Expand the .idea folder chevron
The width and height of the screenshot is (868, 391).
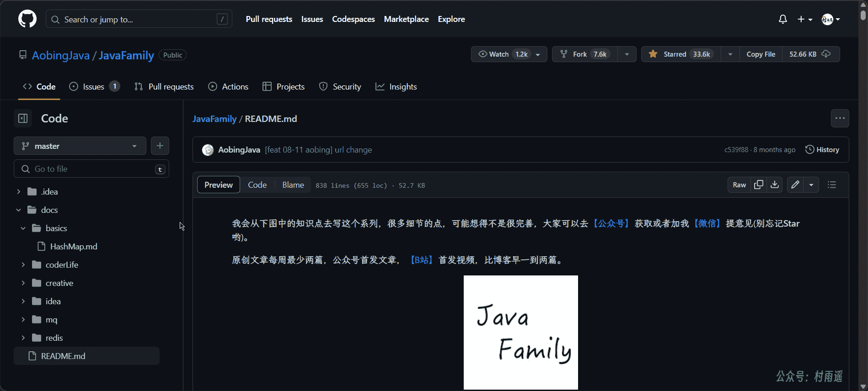[x=18, y=191]
